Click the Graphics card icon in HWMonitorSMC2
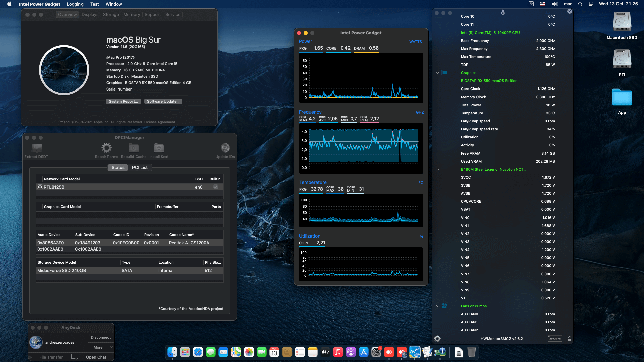The image size is (644, 362). [444, 73]
